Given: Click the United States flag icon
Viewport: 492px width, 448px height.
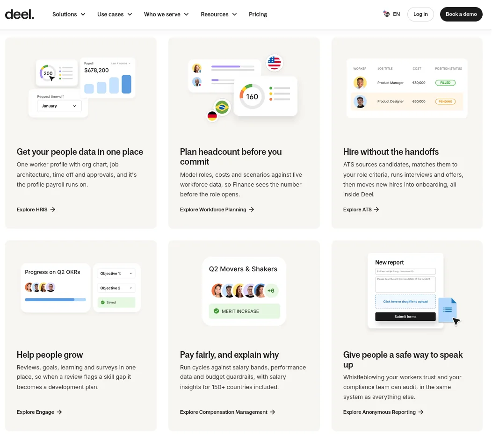Looking at the screenshot, I should point(274,63).
